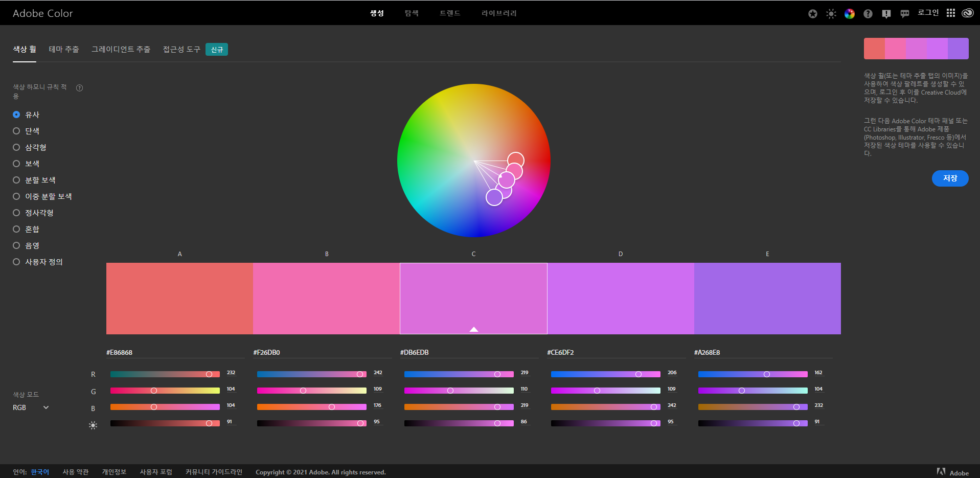The width and height of the screenshot is (980, 478).
Task: Click the R slider for color A
Action: click(165, 374)
